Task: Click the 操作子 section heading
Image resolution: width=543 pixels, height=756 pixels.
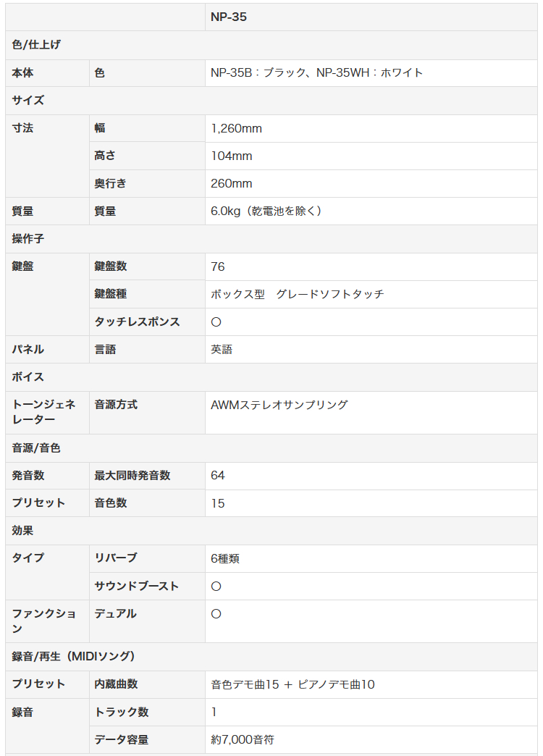Action: [x=28, y=239]
